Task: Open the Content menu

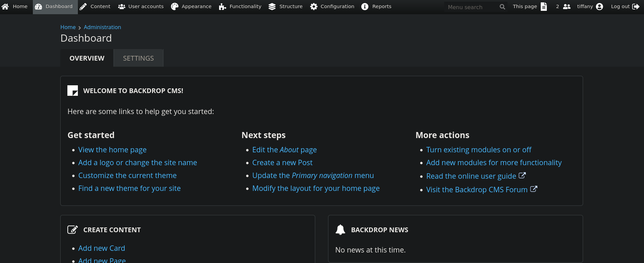Action: click(95, 7)
